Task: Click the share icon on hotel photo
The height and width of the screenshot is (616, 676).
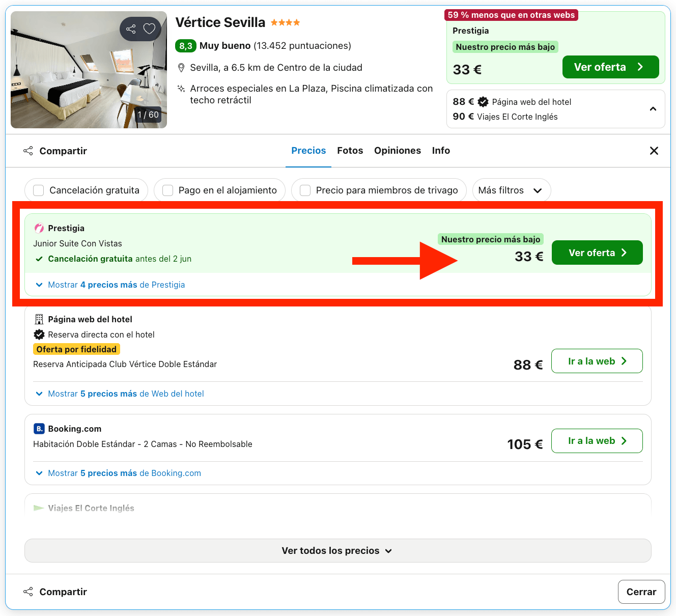Action: pos(131,29)
